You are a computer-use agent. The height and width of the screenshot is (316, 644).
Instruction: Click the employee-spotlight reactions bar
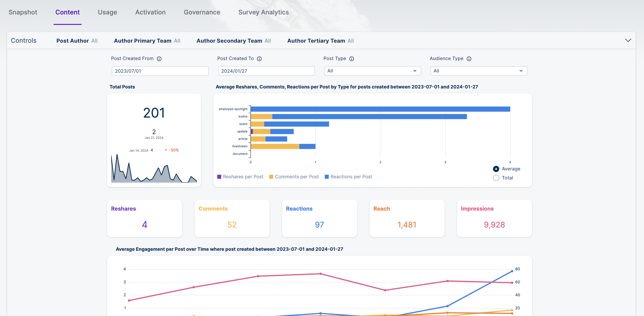point(380,109)
